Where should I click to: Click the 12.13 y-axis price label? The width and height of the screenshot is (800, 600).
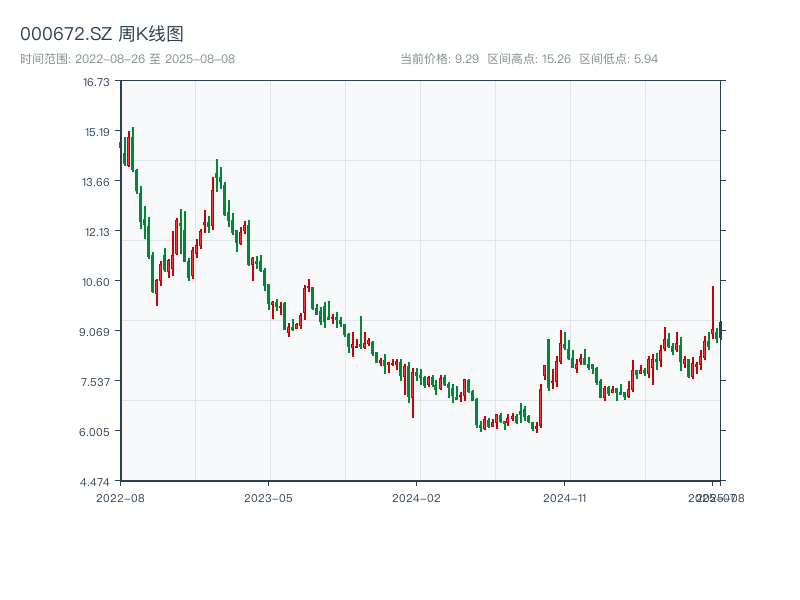click(x=96, y=232)
